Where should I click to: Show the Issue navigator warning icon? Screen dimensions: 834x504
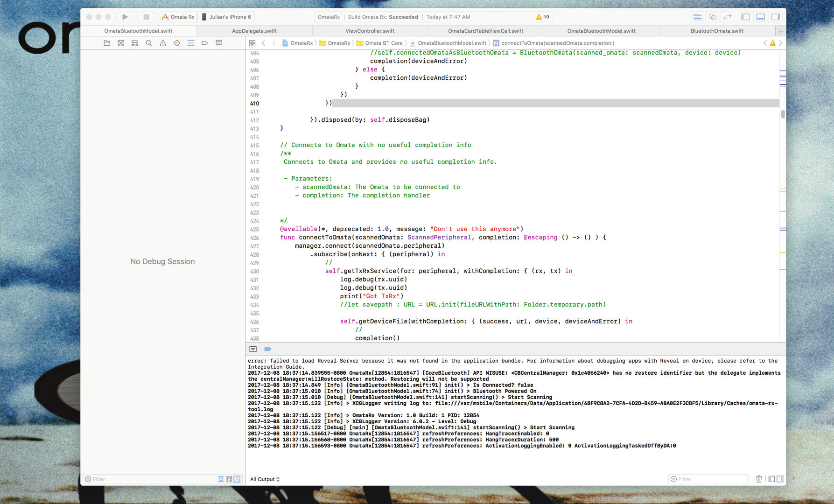tap(163, 43)
